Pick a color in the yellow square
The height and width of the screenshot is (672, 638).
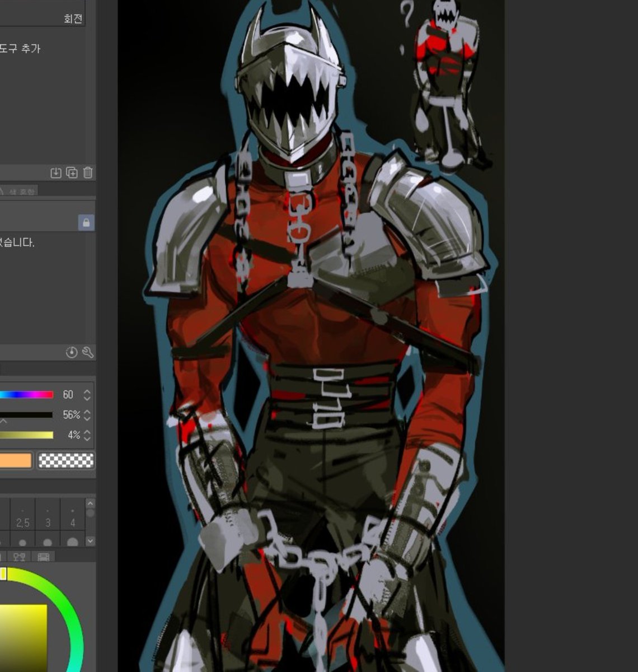24,637
